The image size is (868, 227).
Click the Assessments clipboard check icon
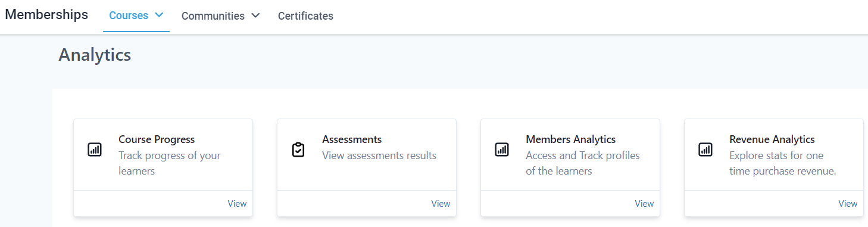click(x=298, y=150)
